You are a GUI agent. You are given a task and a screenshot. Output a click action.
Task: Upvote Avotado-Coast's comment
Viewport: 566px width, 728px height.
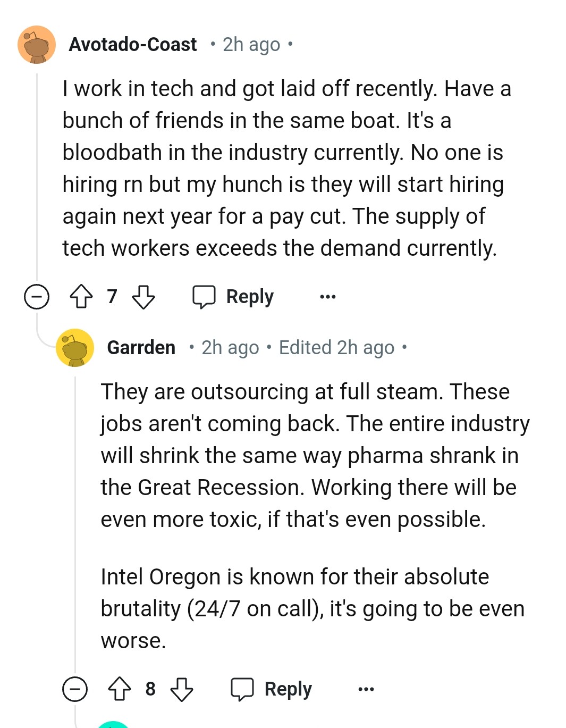81,296
